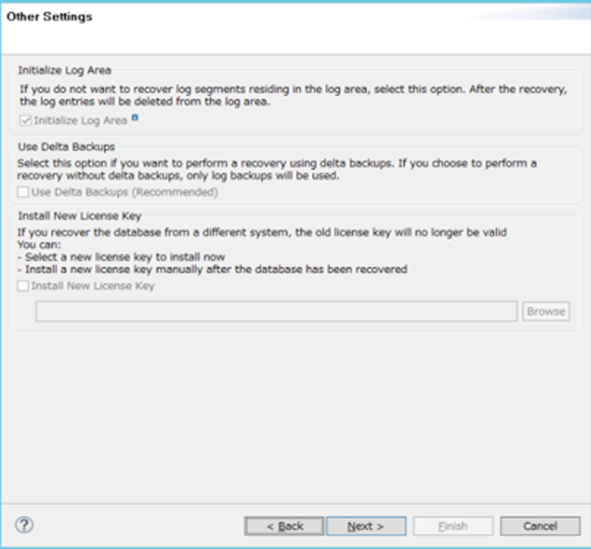This screenshot has width=591, height=549.
Task: Click the 'Install New License Key' checkbox label text
Action: (93, 286)
